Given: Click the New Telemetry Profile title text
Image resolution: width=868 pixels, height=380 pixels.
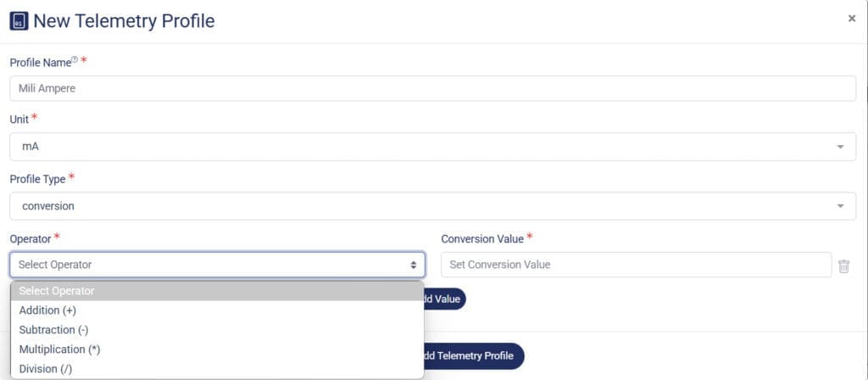Looking at the screenshot, I should click(x=124, y=21).
